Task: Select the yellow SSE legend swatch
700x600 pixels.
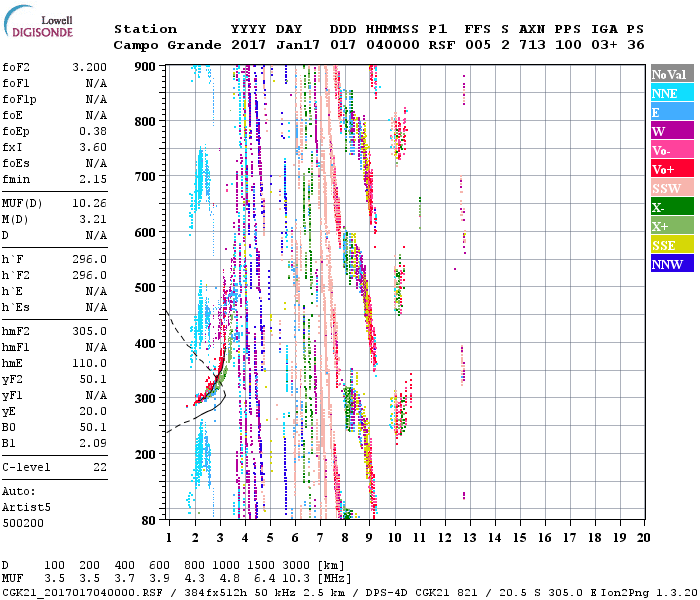Action: (x=671, y=245)
